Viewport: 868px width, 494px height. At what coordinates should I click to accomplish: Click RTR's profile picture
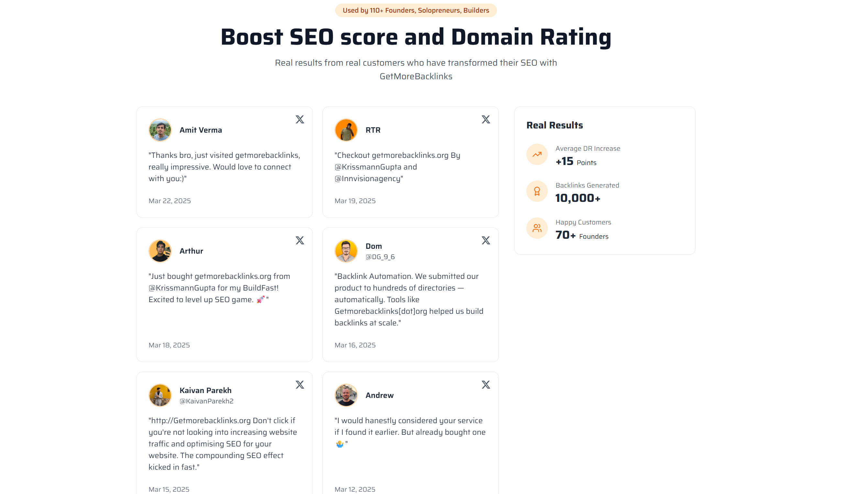click(x=346, y=130)
